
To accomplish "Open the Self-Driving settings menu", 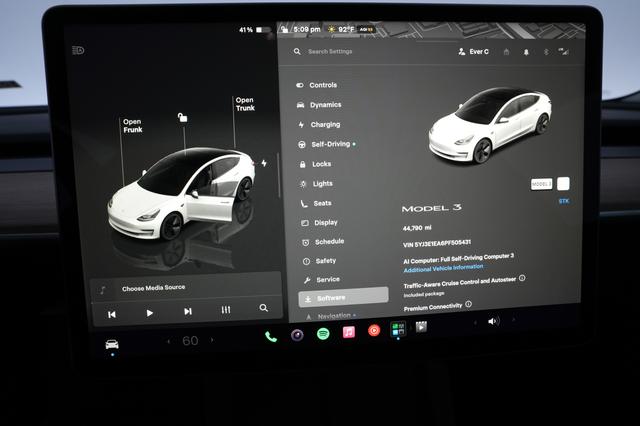I will tap(327, 144).
